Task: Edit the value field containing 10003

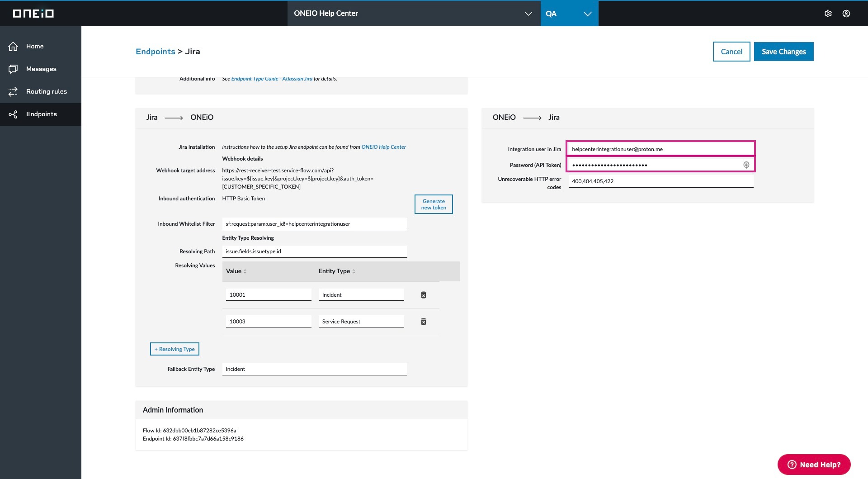Action: pos(269,322)
